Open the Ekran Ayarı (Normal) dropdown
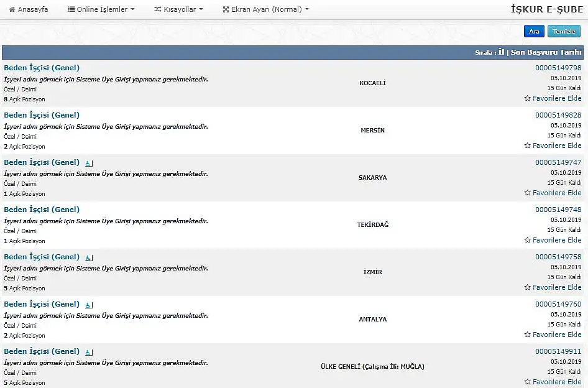 tap(265, 9)
